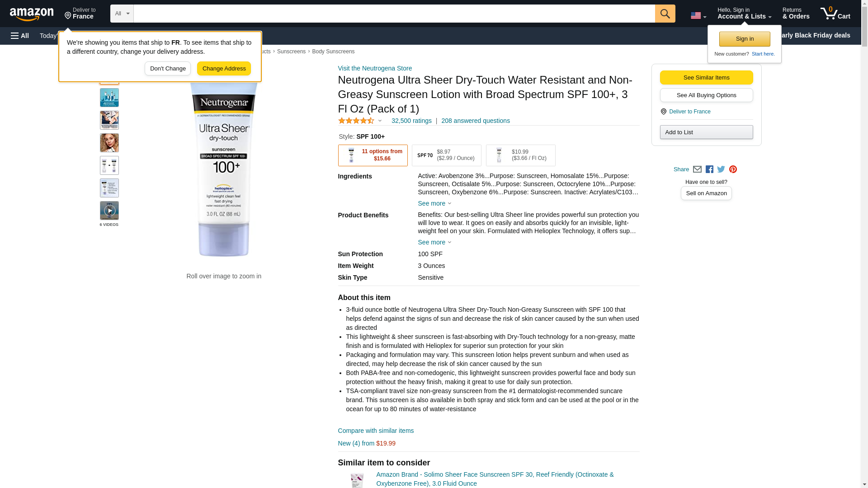
Task: Open the shopping cart icon
Action: point(835,14)
